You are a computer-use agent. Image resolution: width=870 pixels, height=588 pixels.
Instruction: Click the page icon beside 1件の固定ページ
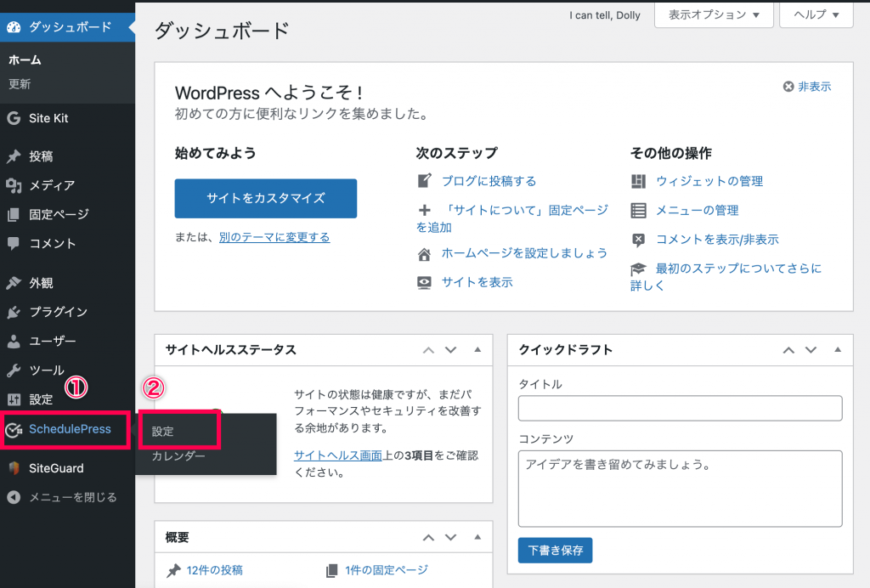click(x=332, y=570)
